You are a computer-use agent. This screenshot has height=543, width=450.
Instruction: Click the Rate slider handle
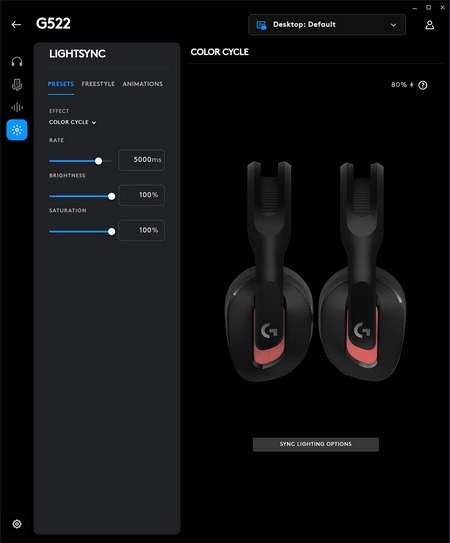pyautogui.click(x=99, y=161)
